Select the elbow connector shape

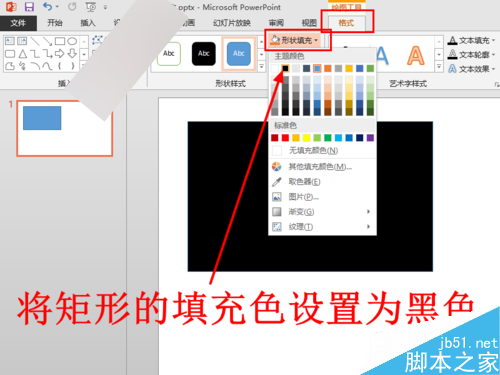[35, 54]
